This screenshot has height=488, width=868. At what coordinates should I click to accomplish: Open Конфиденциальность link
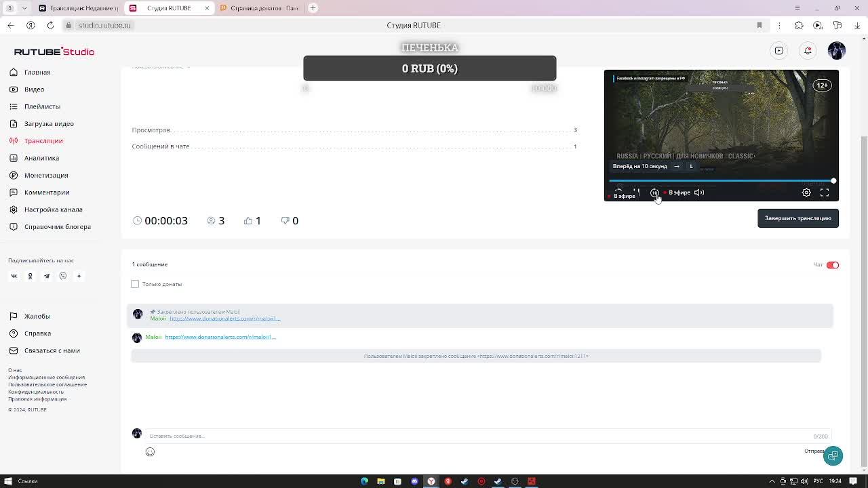(x=36, y=392)
